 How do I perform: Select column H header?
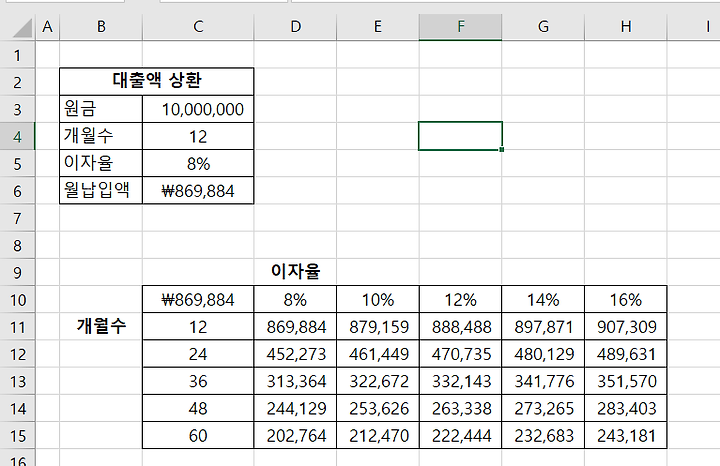(626, 27)
